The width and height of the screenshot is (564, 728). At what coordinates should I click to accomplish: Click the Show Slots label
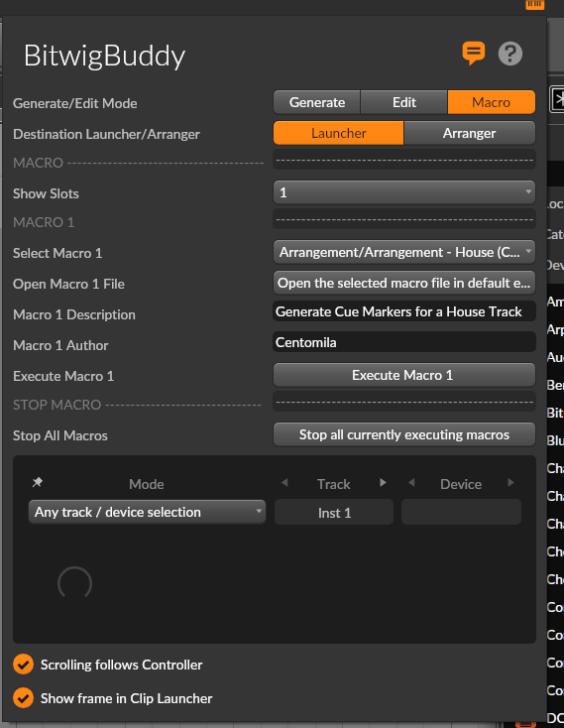point(46,193)
